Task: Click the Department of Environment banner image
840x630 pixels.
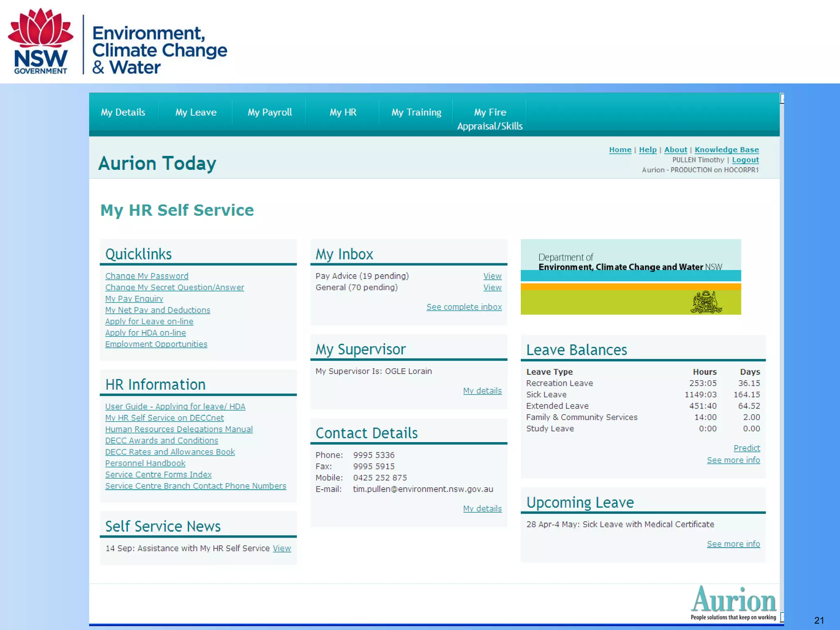Action: click(x=630, y=277)
